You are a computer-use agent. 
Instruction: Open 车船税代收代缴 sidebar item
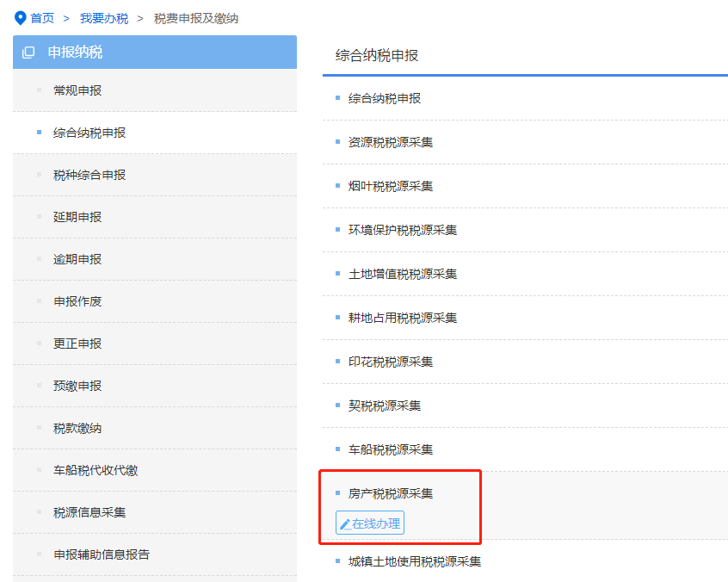click(96, 470)
